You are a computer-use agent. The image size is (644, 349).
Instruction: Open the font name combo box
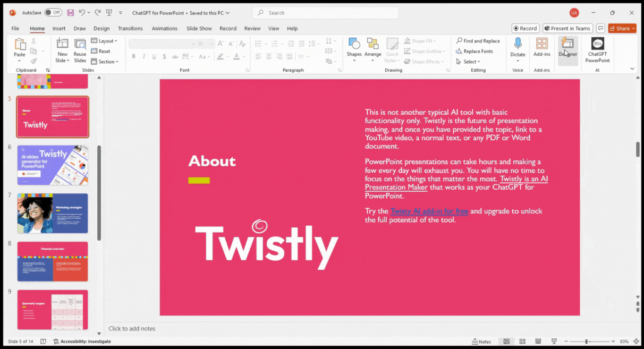(x=163, y=44)
